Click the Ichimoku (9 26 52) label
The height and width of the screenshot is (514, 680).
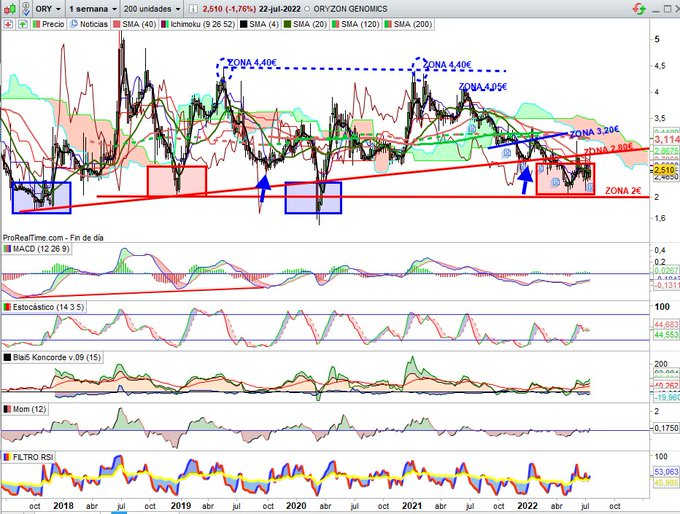click(x=198, y=24)
